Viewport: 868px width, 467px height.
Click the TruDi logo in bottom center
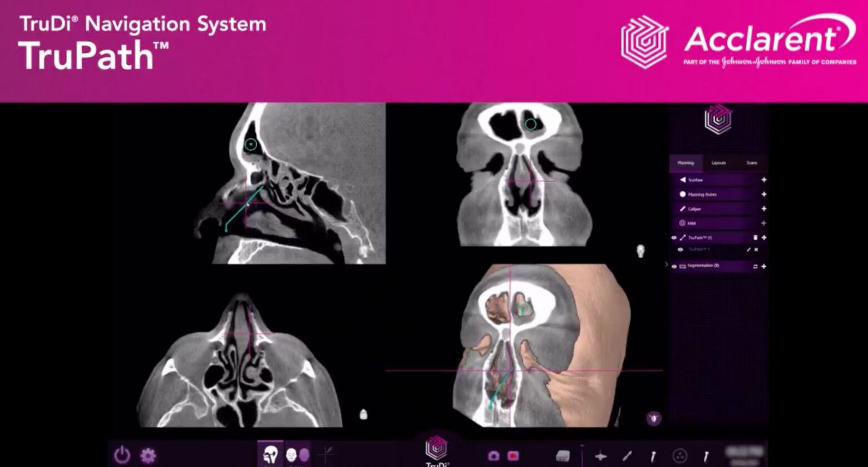[x=437, y=449]
